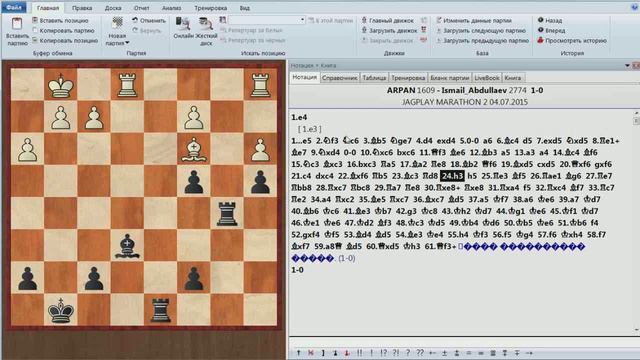Click Репертуар за черных
The image size is (640, 360).
252,40
